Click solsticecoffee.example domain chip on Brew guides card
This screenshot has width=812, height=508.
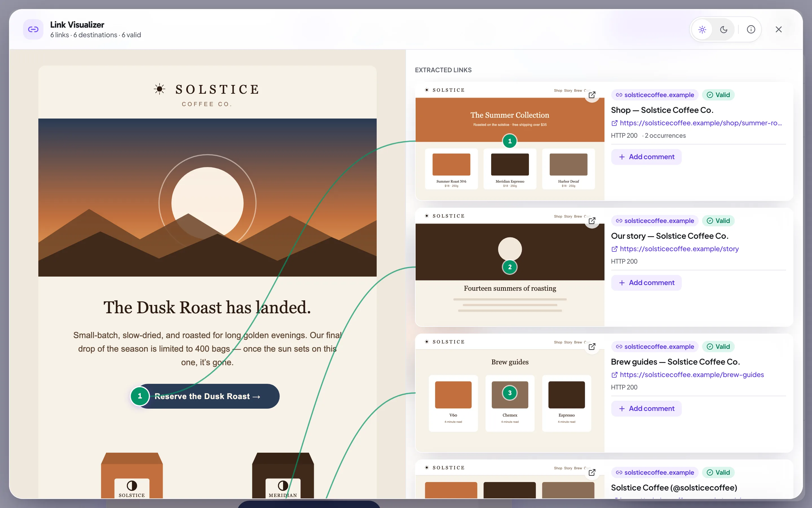(655, 346)
